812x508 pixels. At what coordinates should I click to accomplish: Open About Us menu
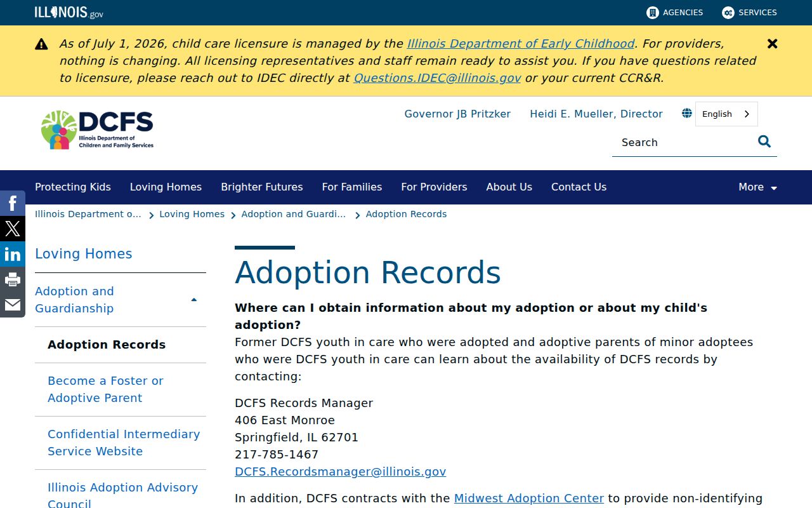(509, 187)
